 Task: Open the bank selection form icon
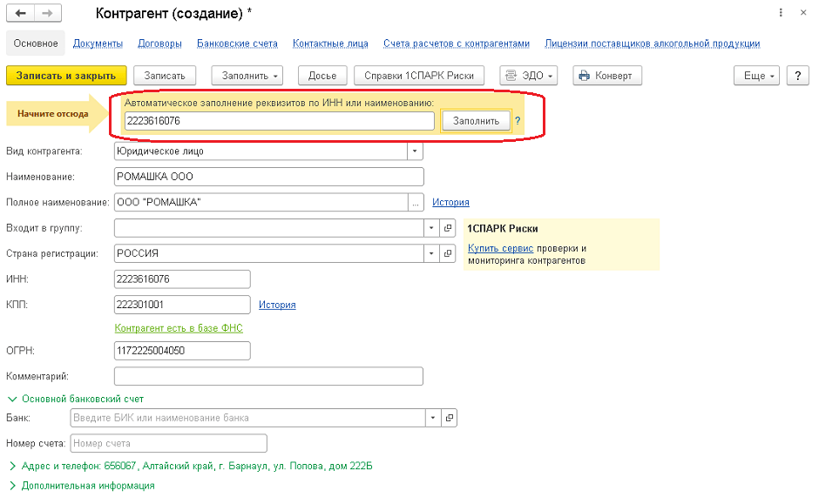tap(449, 418)
